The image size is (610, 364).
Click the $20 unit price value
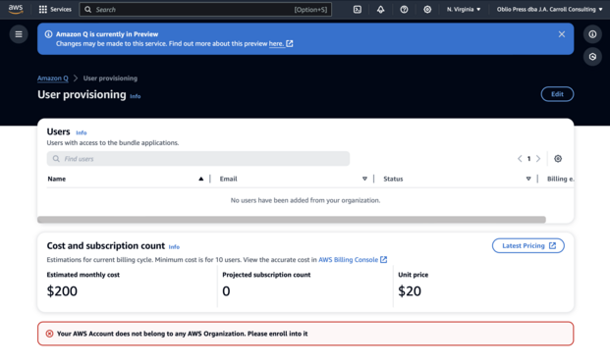pyautogui.click(x=410, y=291)
